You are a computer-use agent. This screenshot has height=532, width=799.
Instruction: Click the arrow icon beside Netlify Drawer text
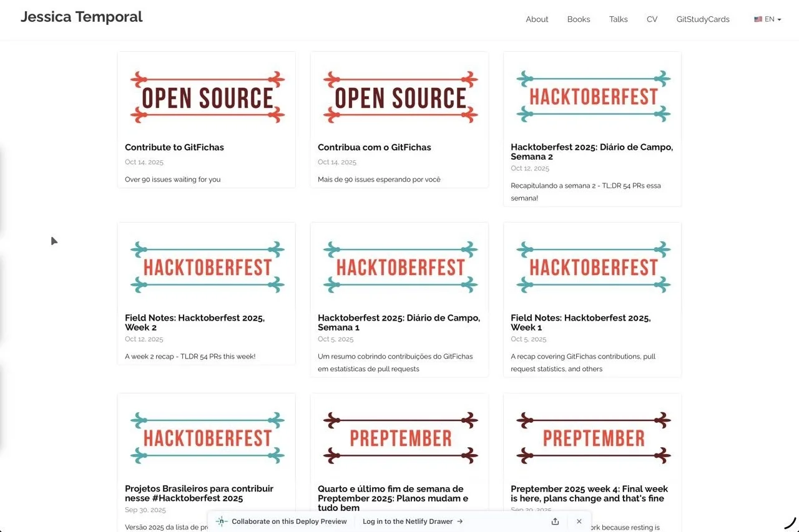click(459, 521)
